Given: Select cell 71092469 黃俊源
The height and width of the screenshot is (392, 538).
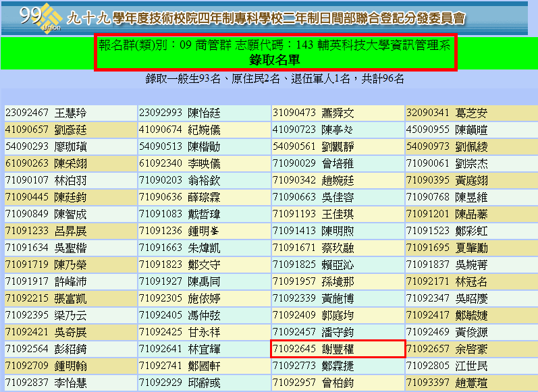Looking at the screenshot, I should click(472, 333).
